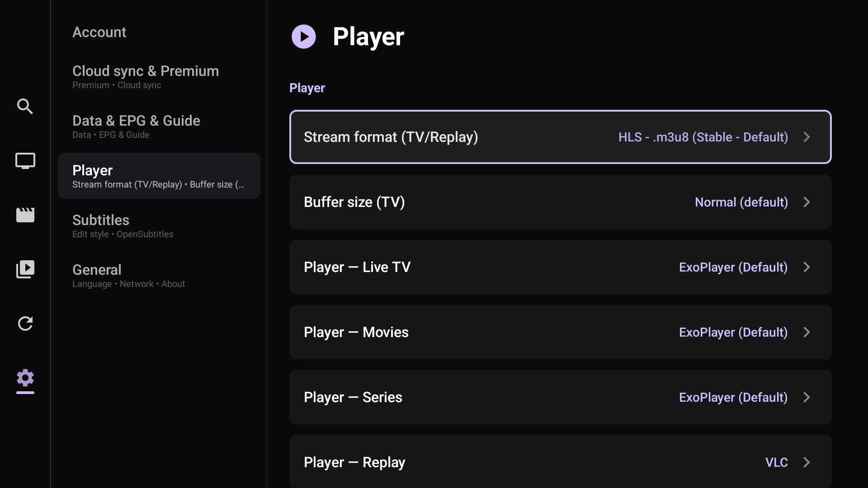Viewport: 868px width, 488px height.
Task: Expand Player — Live TV chevron arrow
Action: (807, 267)
